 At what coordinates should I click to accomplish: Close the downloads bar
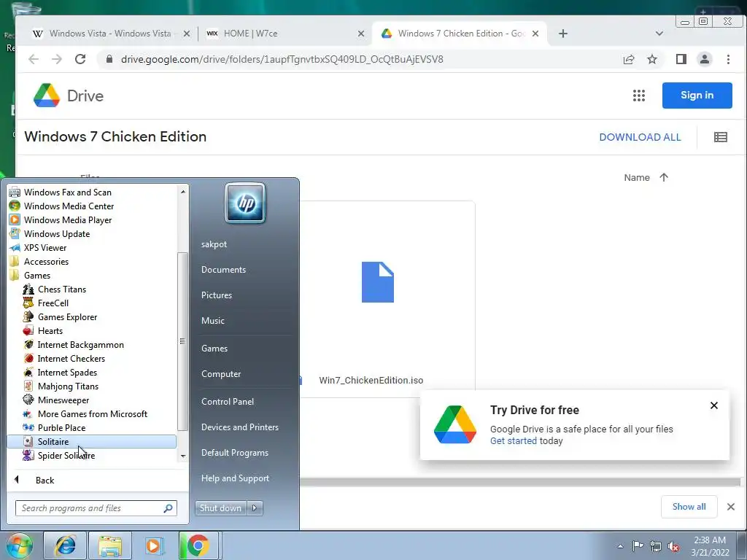tap(731, 507)
